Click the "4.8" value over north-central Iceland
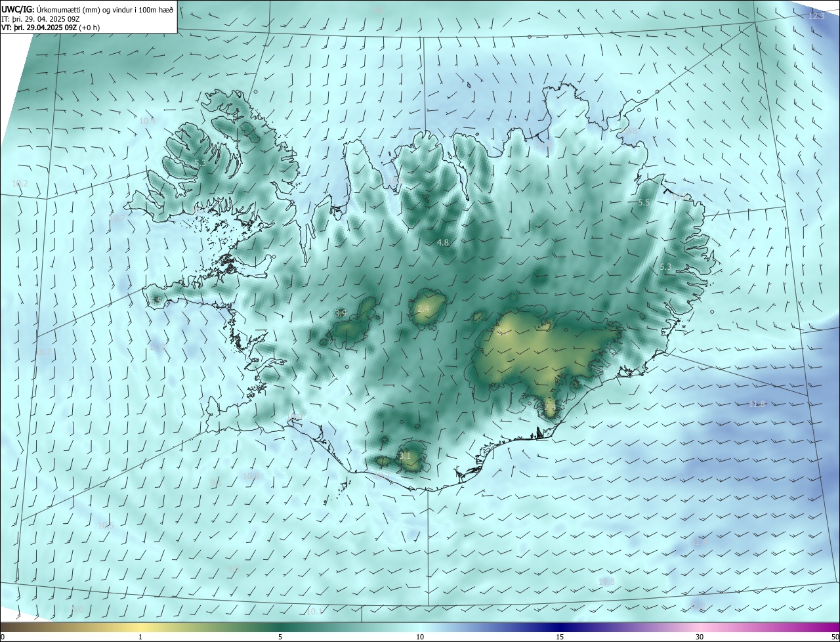The height and width of the screenshot is (642, 840). click(443, 242)
